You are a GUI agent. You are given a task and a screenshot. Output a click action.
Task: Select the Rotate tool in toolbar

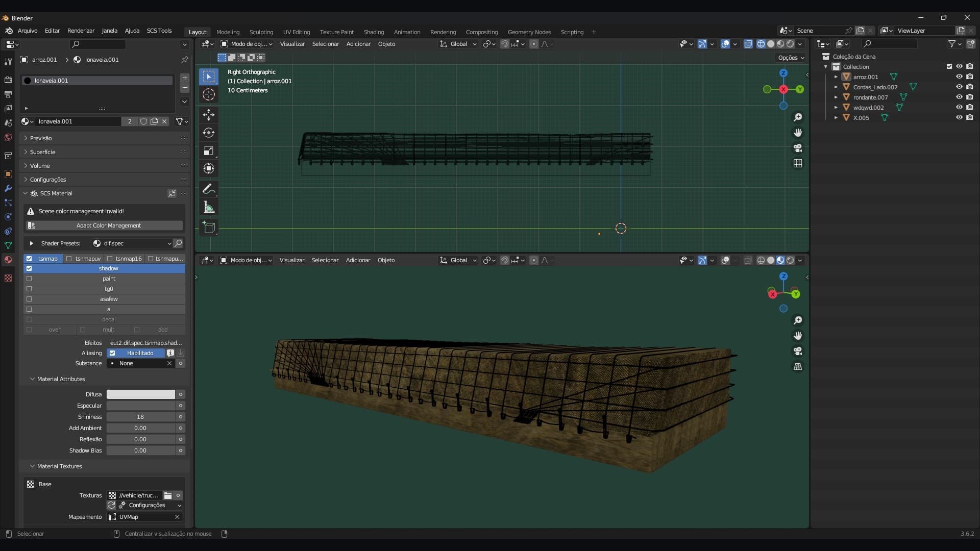[209, 133]
